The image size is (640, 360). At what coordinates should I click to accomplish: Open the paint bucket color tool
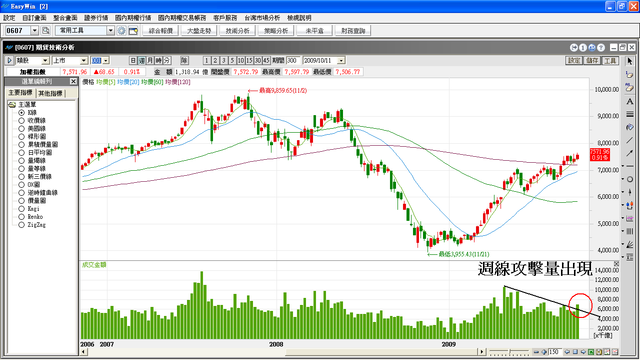click(629, 127)
